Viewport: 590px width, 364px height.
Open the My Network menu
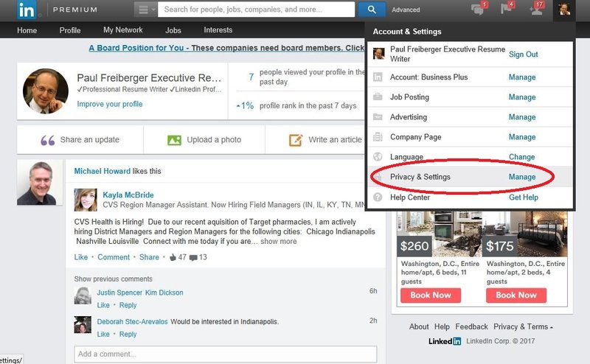click(x=123, y=30)
